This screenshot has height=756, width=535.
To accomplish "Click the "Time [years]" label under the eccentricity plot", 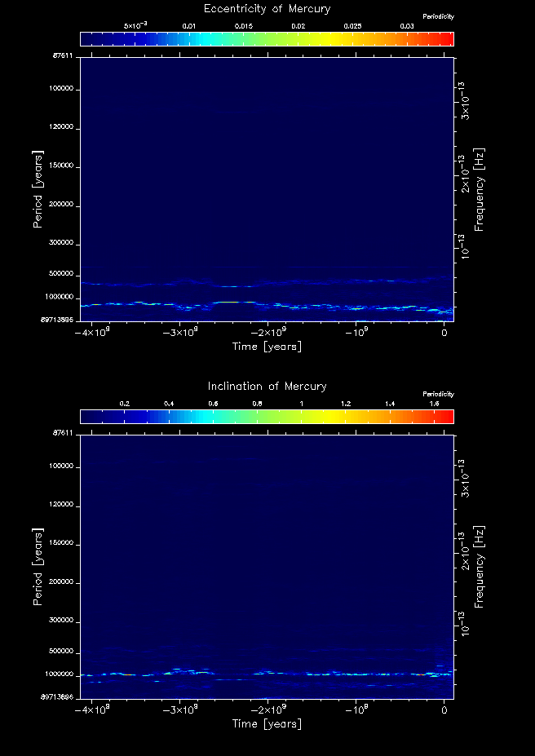I will point(267,347).
